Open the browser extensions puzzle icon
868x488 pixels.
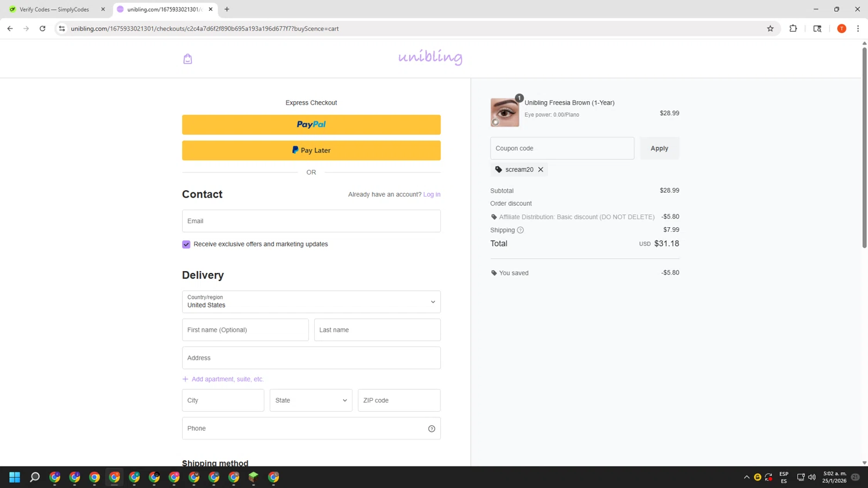(x=793, y=28)
